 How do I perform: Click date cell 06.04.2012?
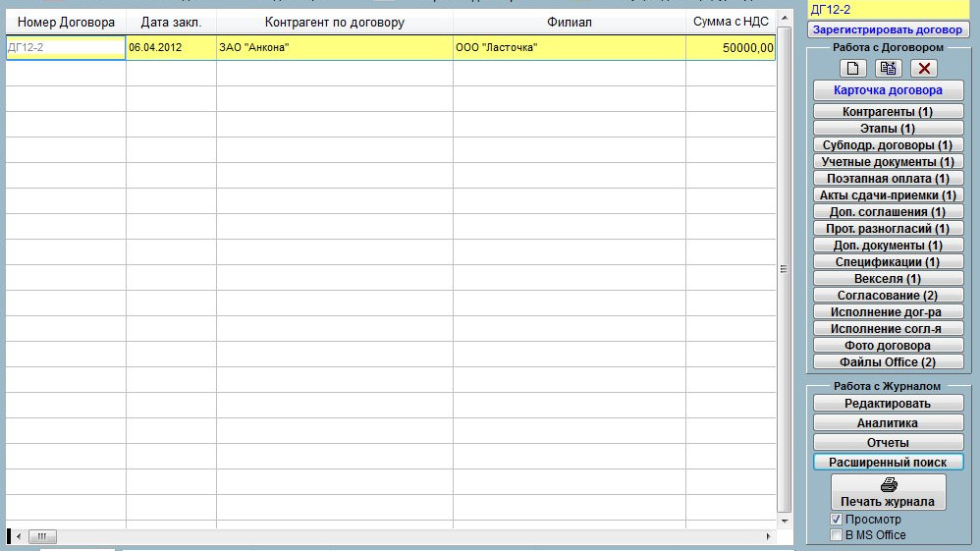coord(171,47)
